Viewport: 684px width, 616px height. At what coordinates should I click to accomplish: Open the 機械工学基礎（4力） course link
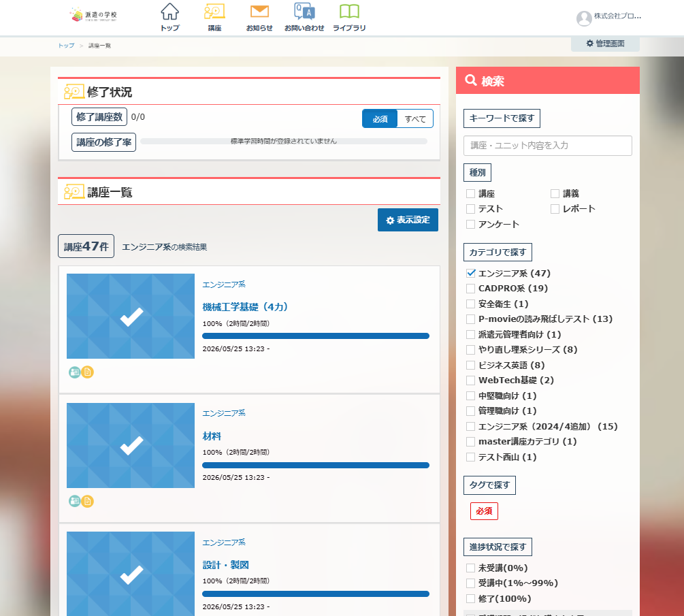[x=245, y=307]
